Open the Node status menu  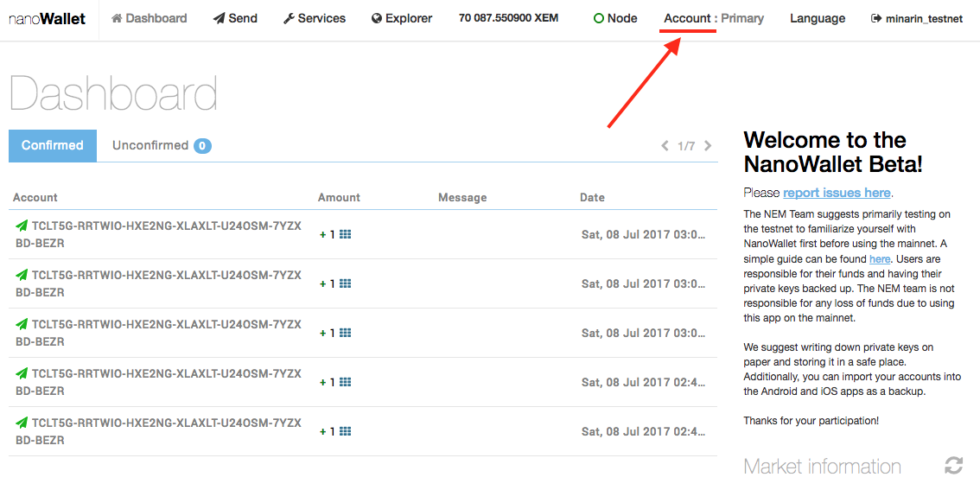(x=615, y=19)
